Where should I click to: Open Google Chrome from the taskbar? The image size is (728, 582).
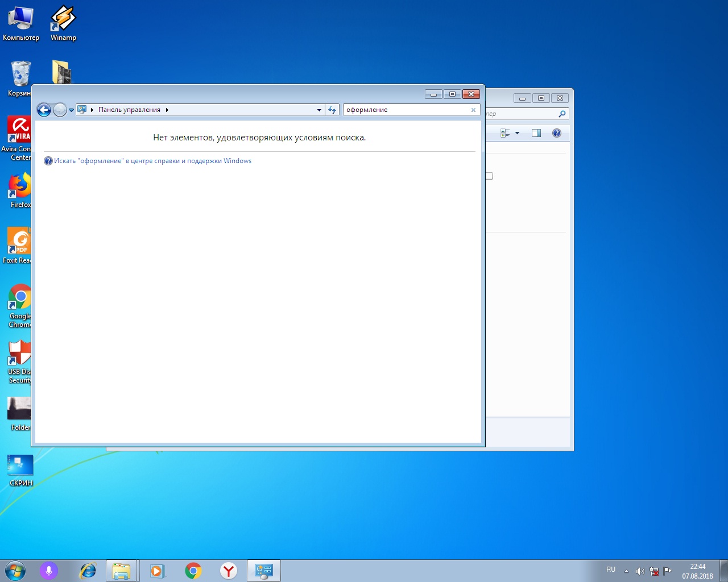[193, 571]
